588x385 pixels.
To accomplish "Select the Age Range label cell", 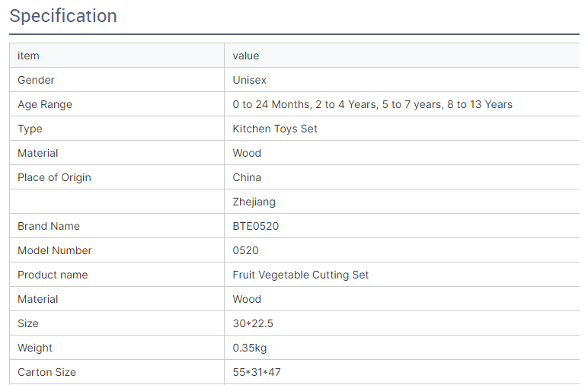I will coord(45,104).
